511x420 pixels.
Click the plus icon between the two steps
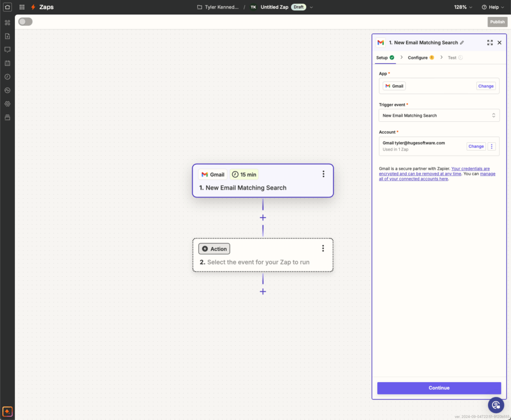(x=263, y=217)
